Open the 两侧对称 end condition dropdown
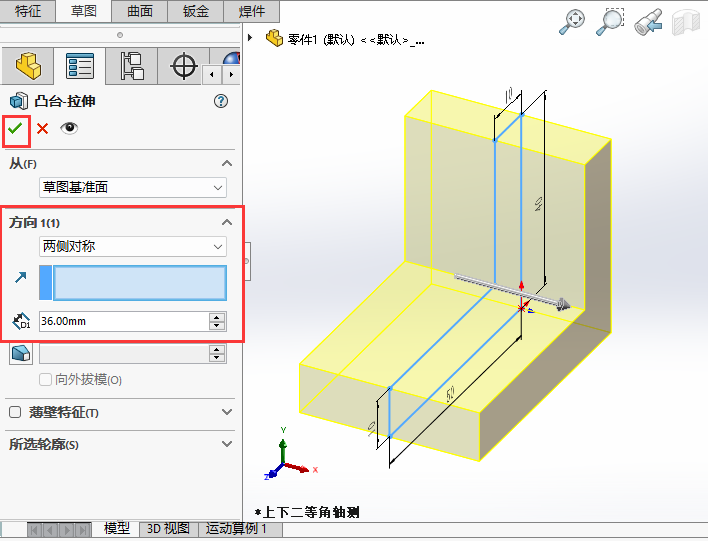Screen dimensions: 708x541 [133, 247]
